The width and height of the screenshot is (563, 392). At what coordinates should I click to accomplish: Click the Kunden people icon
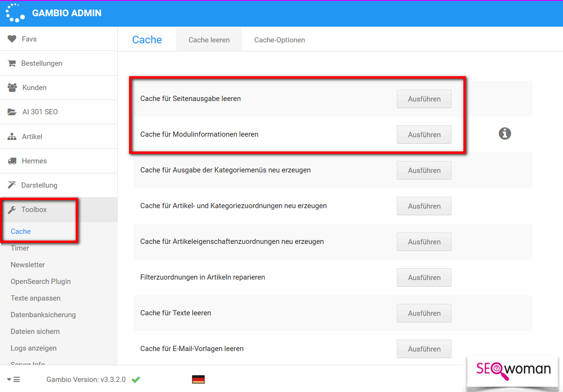(12, 87)
